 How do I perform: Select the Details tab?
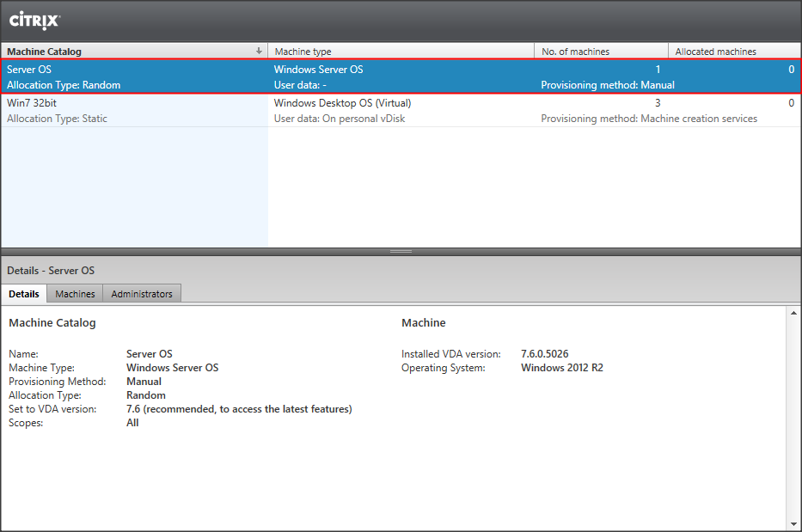point(24,294)
